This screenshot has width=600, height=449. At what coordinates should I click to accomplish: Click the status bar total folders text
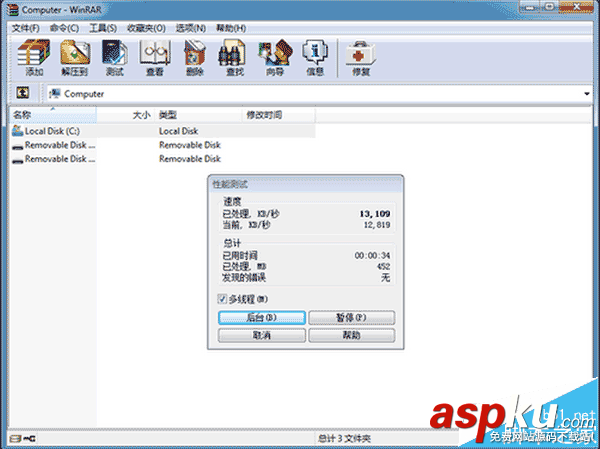(x=344, y=438)
